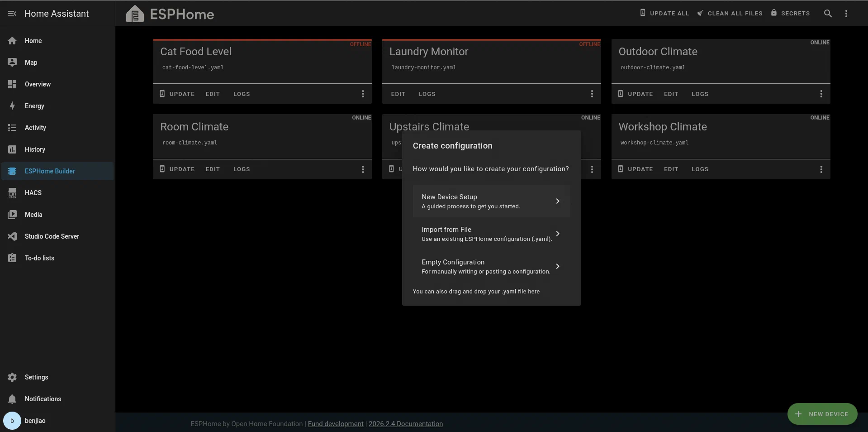Open the 2026.2.4 Documentation link
The width and height of the screenshot is (868, 432).
click(406, 424)
